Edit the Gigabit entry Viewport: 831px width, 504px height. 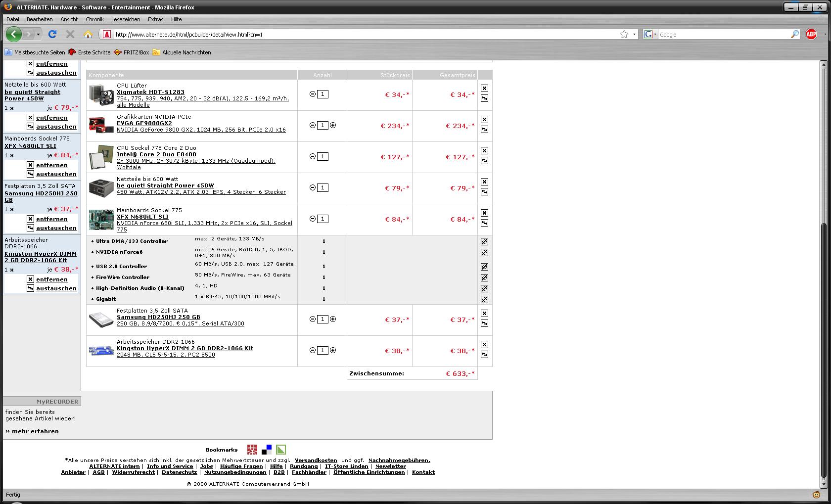click(x=484, y=299)
